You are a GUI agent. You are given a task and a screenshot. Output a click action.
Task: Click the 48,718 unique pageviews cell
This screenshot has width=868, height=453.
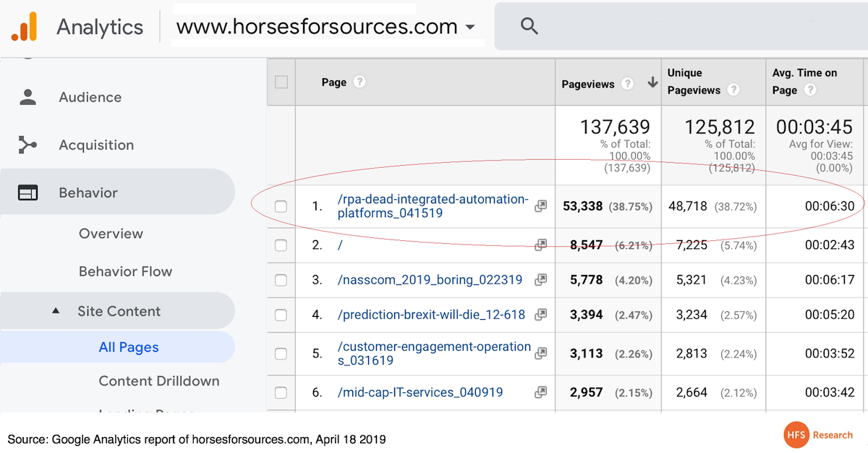[x=686, y=206]
